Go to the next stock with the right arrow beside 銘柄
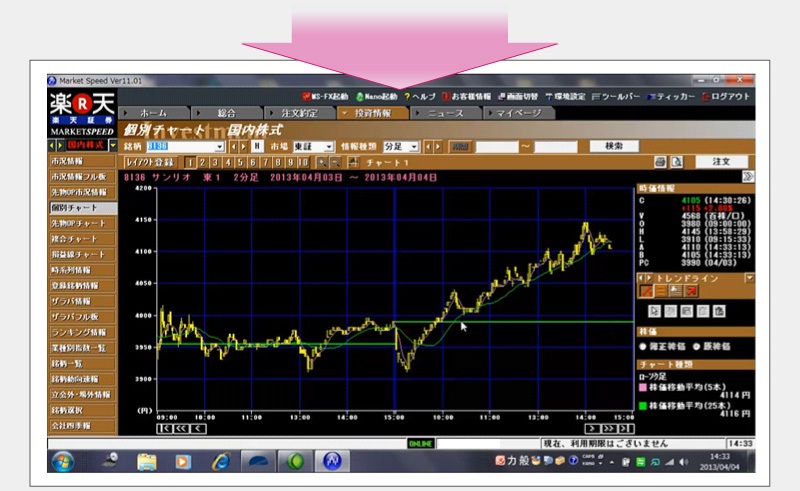Screen dimensions: 800x491 coord(243,147)
